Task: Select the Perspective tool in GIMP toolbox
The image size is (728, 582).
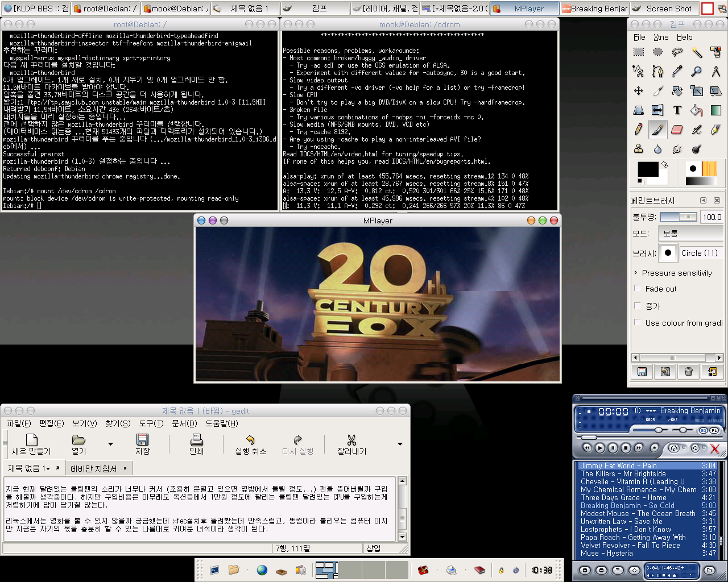Action: (x=639, y=110)
